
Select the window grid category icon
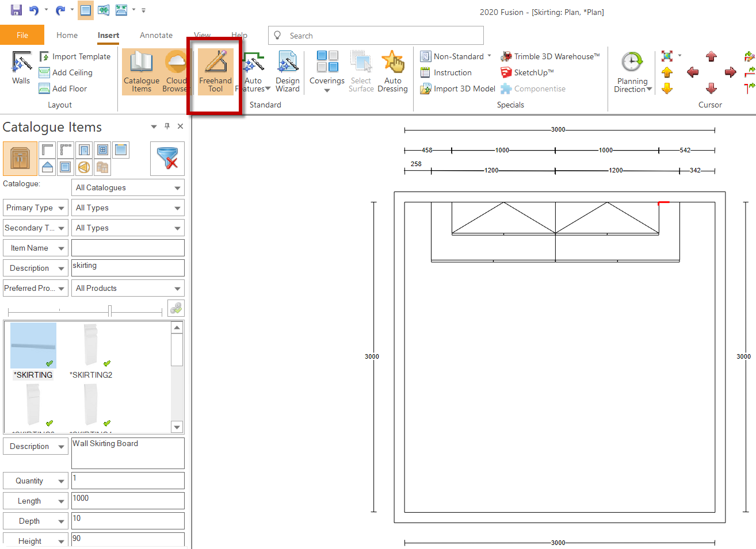(x=102, y=150)
